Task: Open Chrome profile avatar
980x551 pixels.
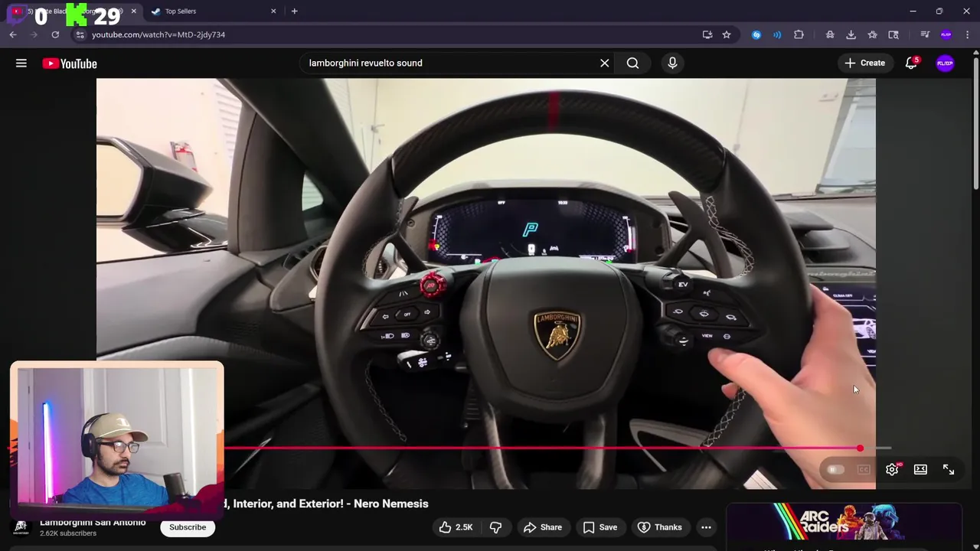Action: pos(946,34)
